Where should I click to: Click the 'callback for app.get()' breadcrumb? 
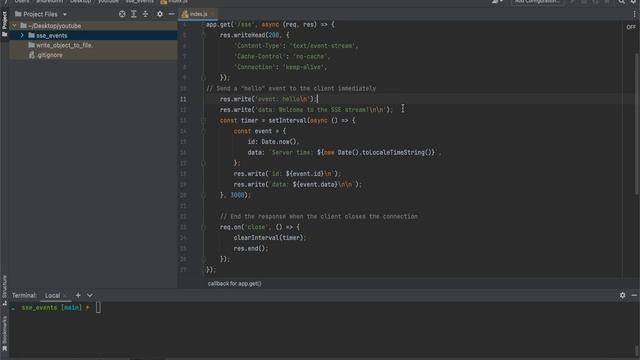pyautogui.click(x=234, y=283)
